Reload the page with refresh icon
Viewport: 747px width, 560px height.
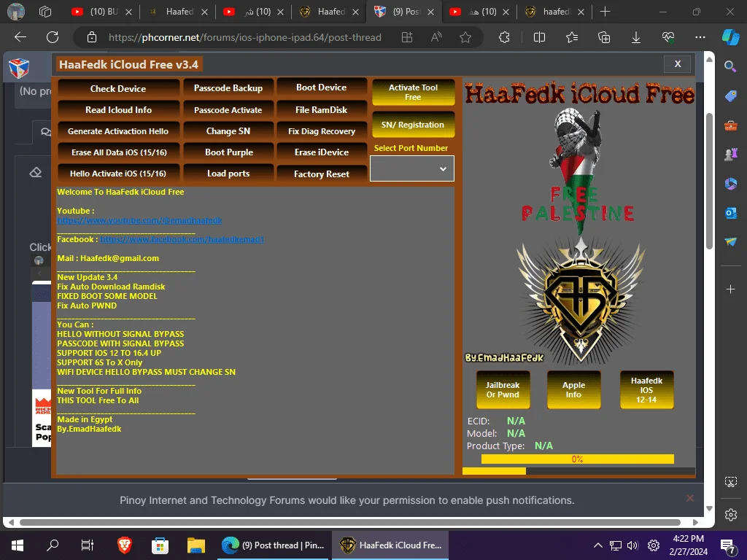tap(53, 37)
